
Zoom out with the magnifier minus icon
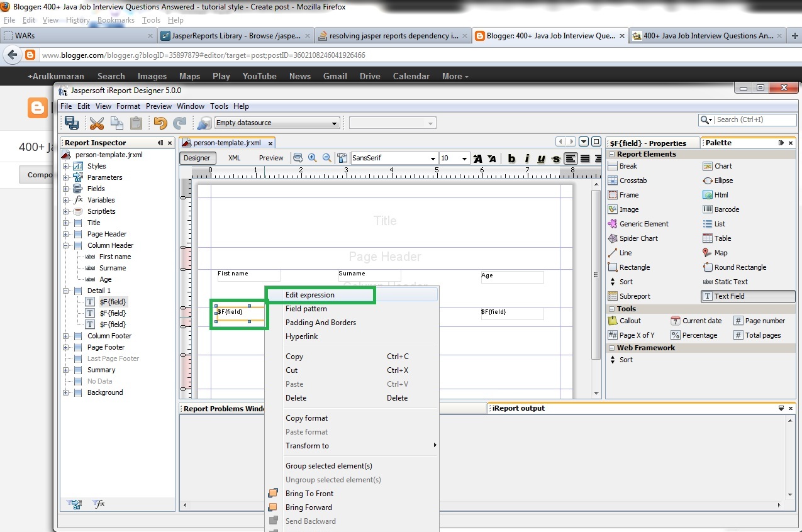(x=326, y=158)
